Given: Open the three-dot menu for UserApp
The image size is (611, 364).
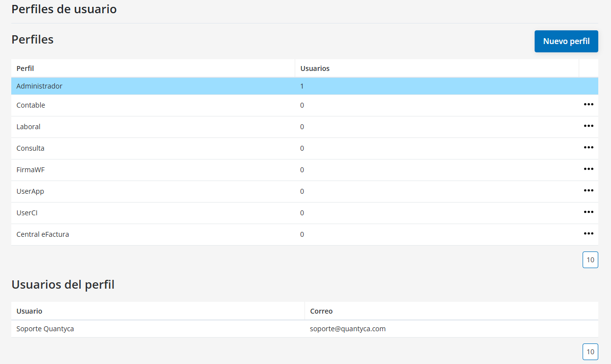Looking at the screenshot, I should (588, 190).
